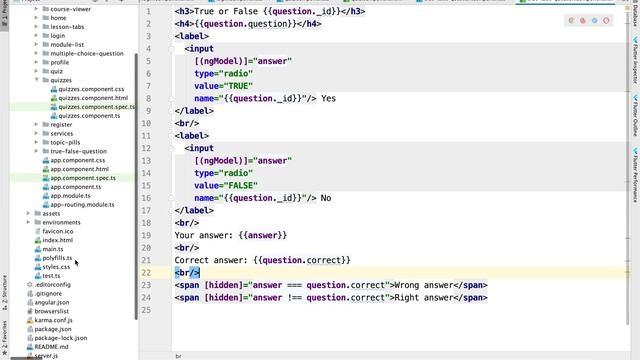Click value="FALSE" attribute on line 15
The height and width of the screenshot is (360, 640).
(226, 186)
